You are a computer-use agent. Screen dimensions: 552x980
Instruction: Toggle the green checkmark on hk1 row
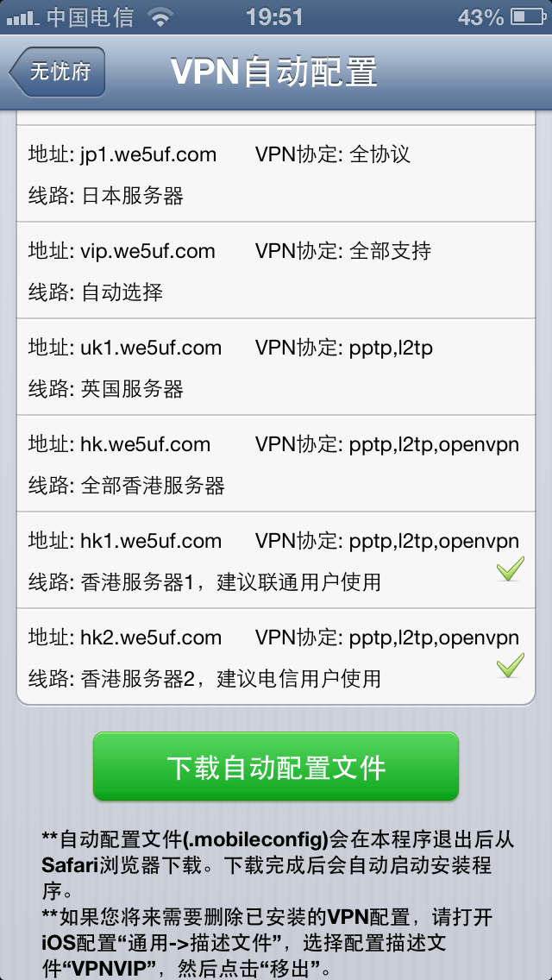(x=510, y=569)
